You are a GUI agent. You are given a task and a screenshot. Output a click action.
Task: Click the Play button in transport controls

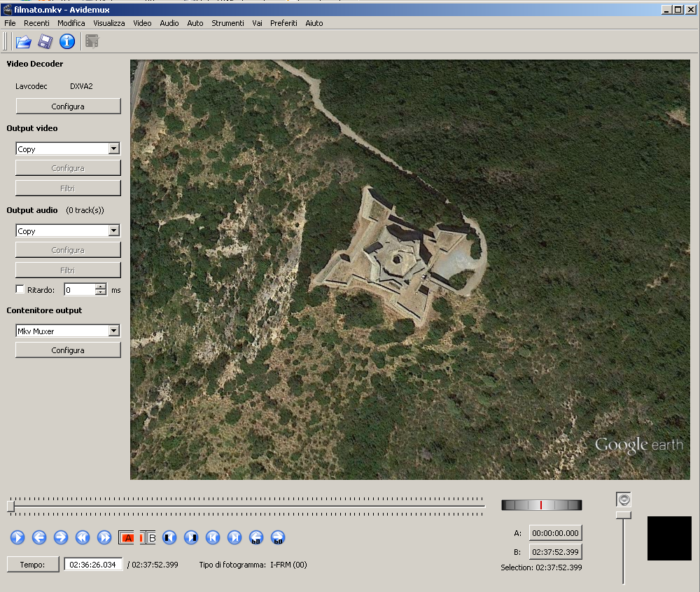17,537
